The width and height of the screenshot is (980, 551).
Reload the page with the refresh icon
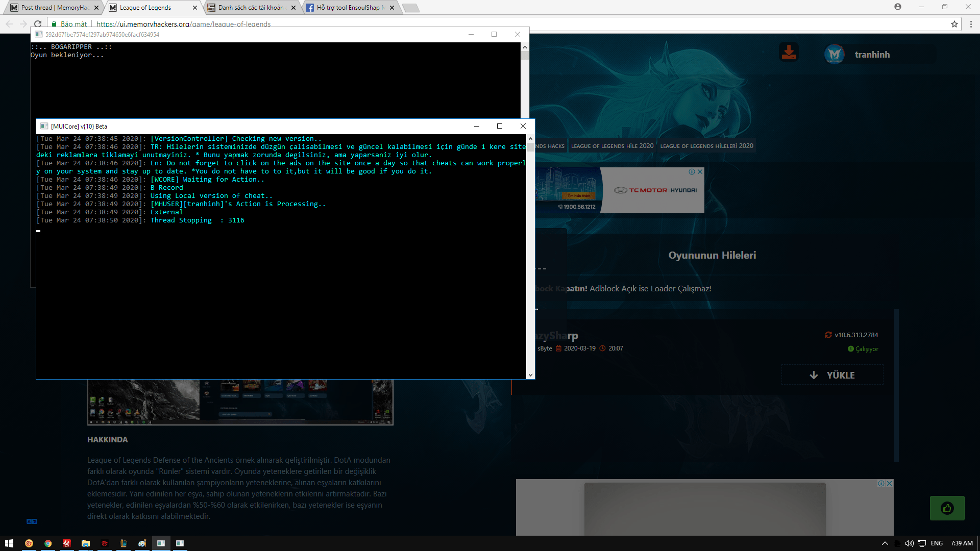(x=38, y=24)
